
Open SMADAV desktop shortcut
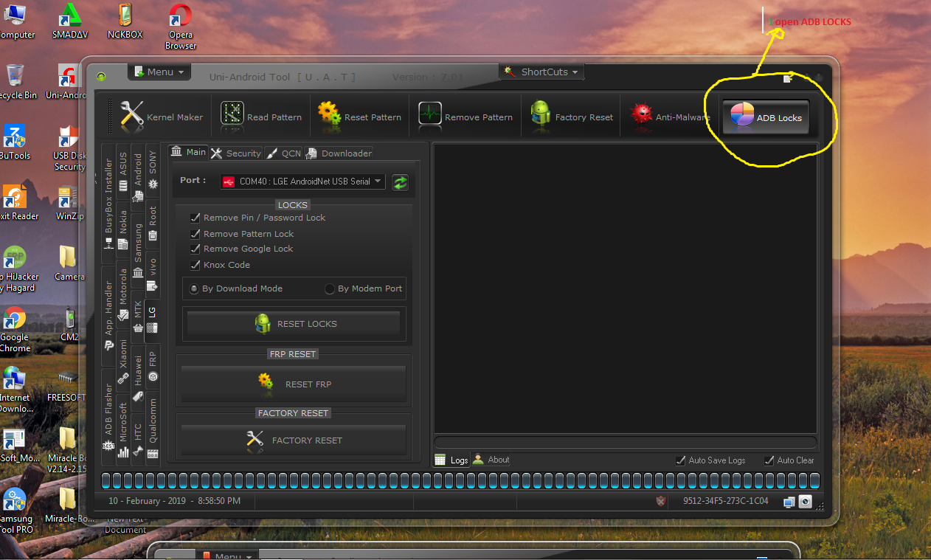click(x=70, y=21)
